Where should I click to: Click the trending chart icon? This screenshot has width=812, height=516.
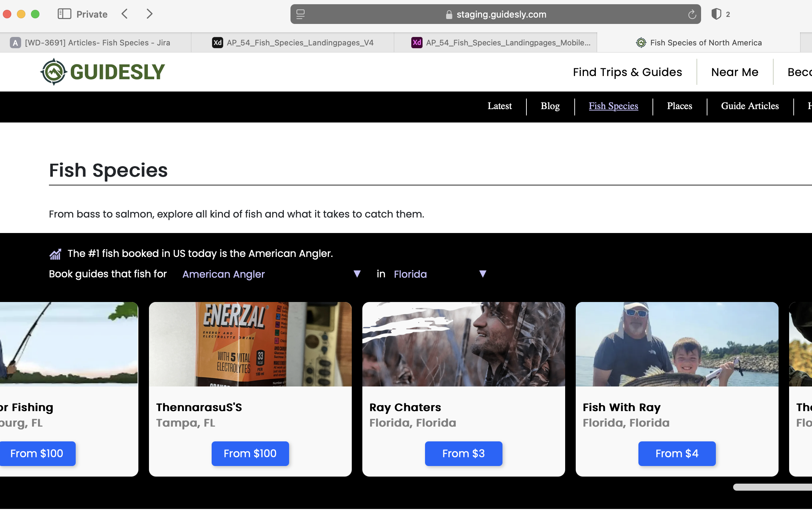55,254
